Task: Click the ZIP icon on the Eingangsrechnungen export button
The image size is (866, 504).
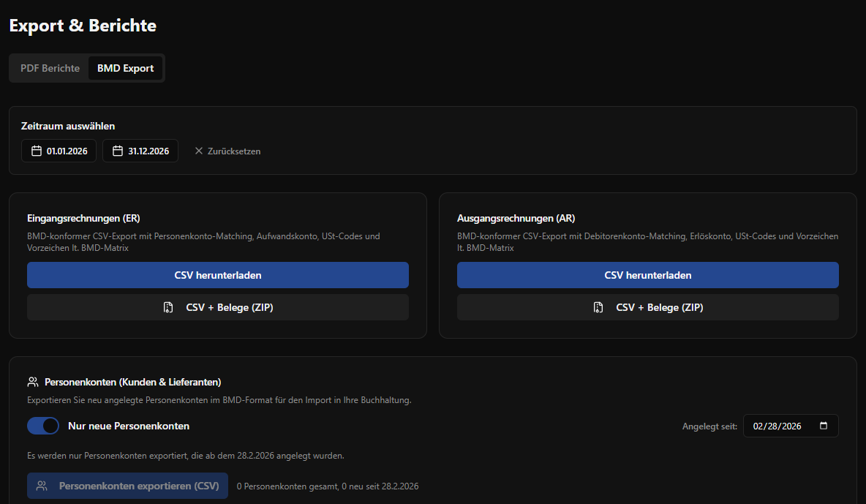Action: (168, 307)
